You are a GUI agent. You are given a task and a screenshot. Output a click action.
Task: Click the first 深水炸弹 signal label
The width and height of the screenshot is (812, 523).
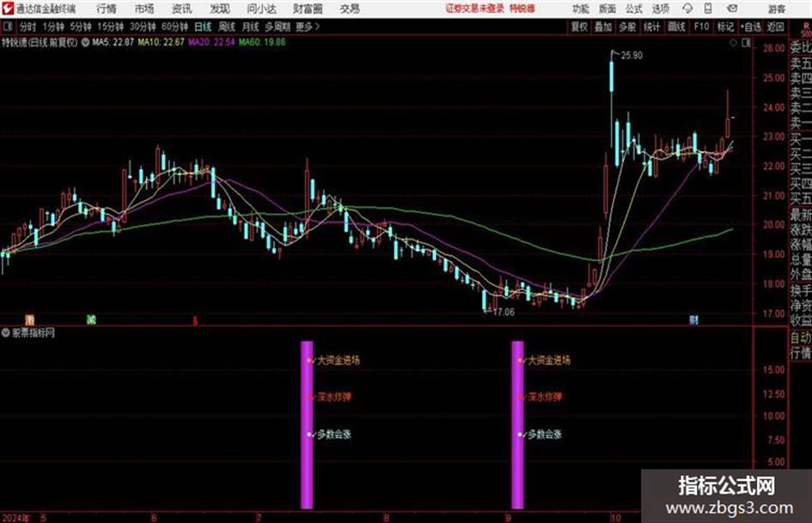(334, 397)
